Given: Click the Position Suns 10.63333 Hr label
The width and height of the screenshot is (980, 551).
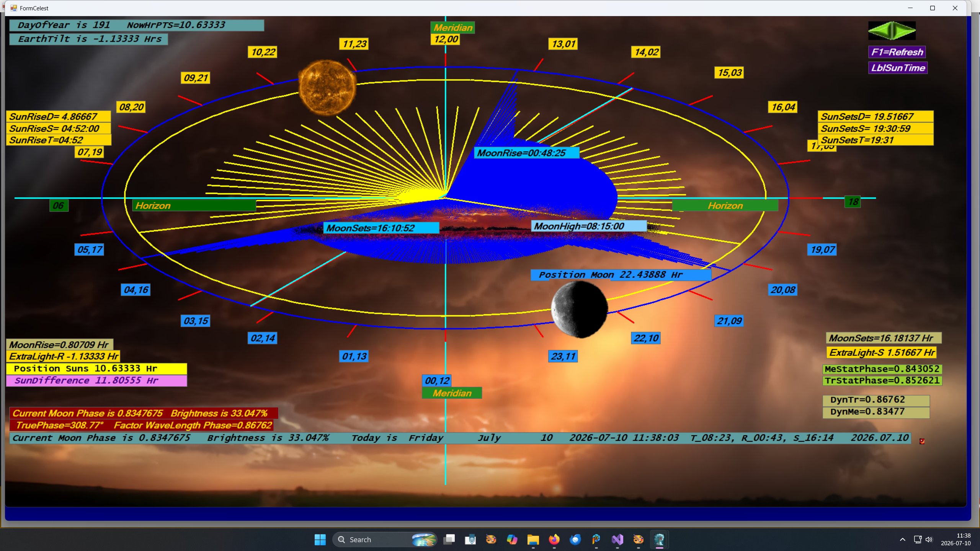Looking at the screenshot, I should 96,369.
